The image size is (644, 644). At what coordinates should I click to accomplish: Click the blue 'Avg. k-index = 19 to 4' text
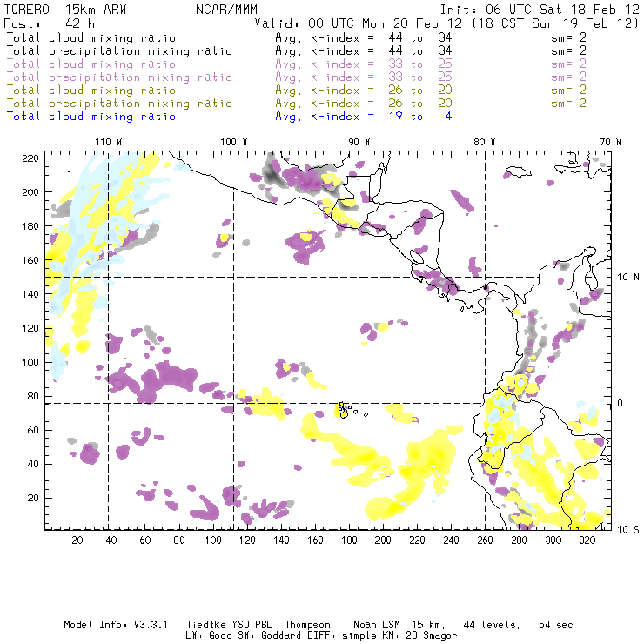(x=364, y=117)
